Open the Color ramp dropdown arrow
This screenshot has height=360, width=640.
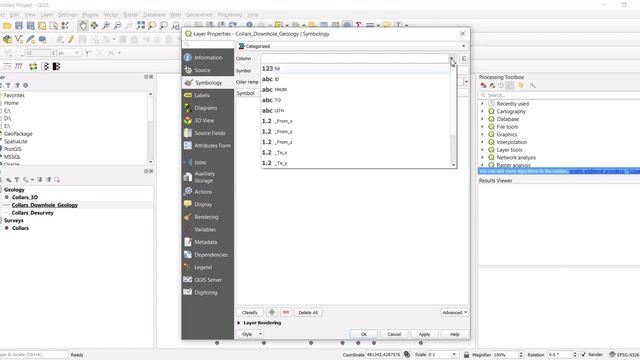(x=466, y=82)
